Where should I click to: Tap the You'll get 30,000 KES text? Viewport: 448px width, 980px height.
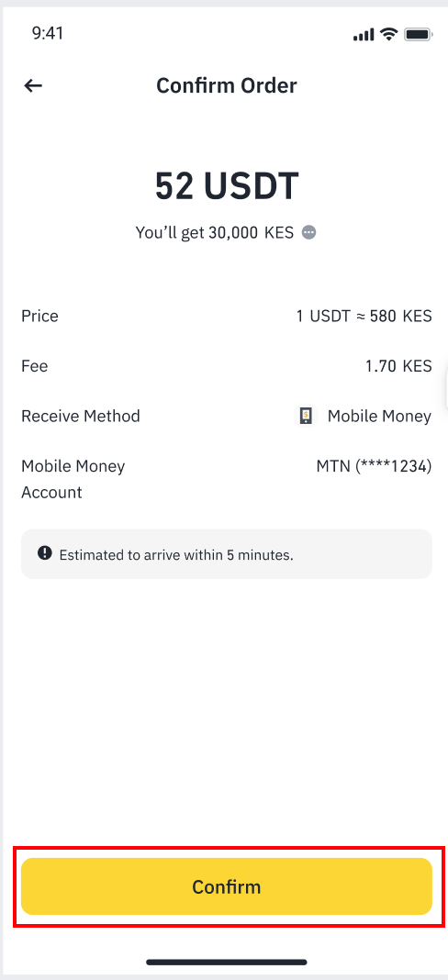click(215, 232)
